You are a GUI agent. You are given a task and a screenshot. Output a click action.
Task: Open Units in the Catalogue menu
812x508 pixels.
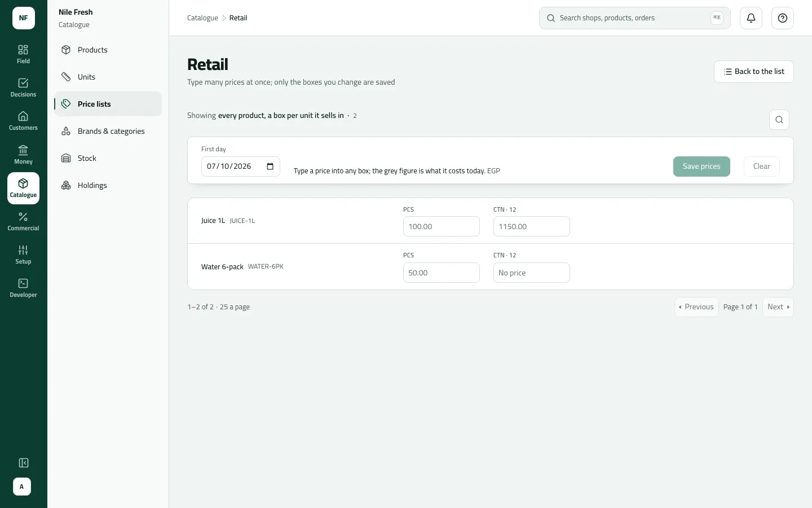(x=108, y=77)
